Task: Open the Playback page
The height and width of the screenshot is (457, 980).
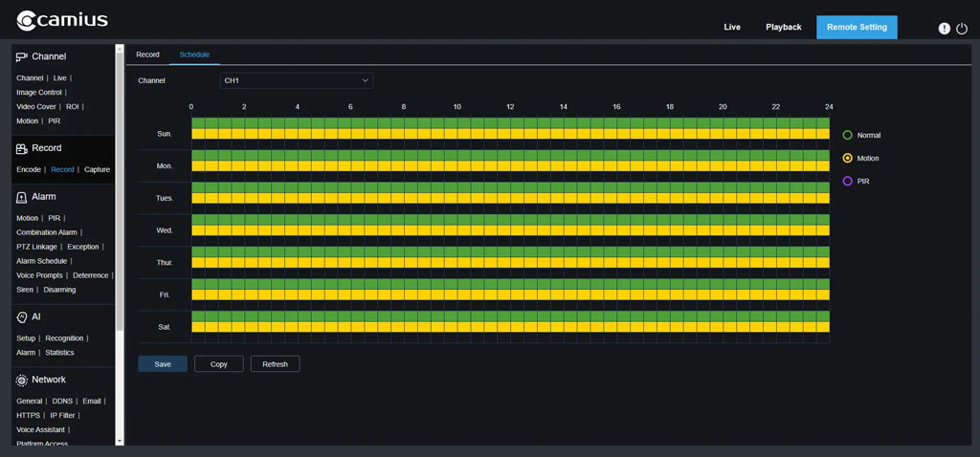Action: pos(783,27)
